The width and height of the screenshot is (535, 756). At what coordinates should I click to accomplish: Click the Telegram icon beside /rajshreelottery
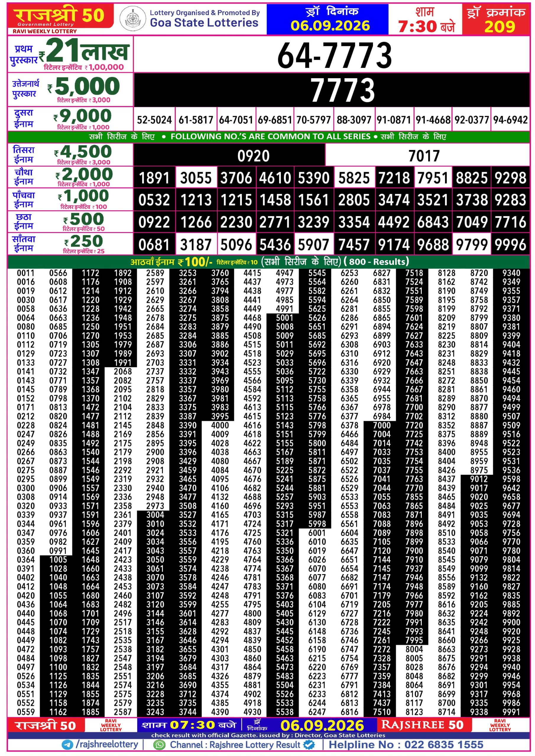click(68, 745)
